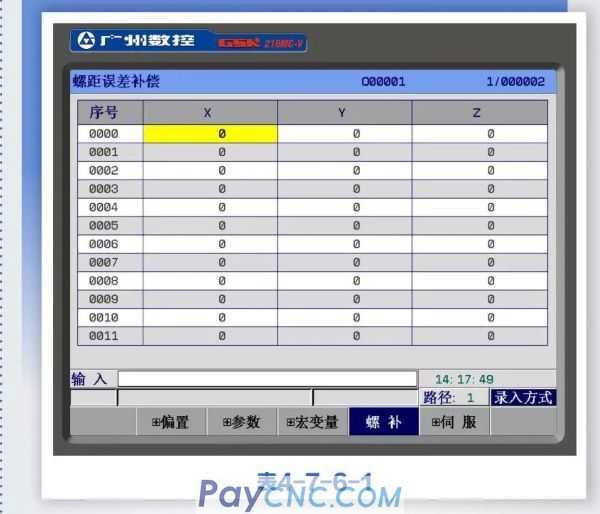Click the 录入方式 mode indicator
The height and width of the screenshot is (514, 600).
(x=522, y=397)
